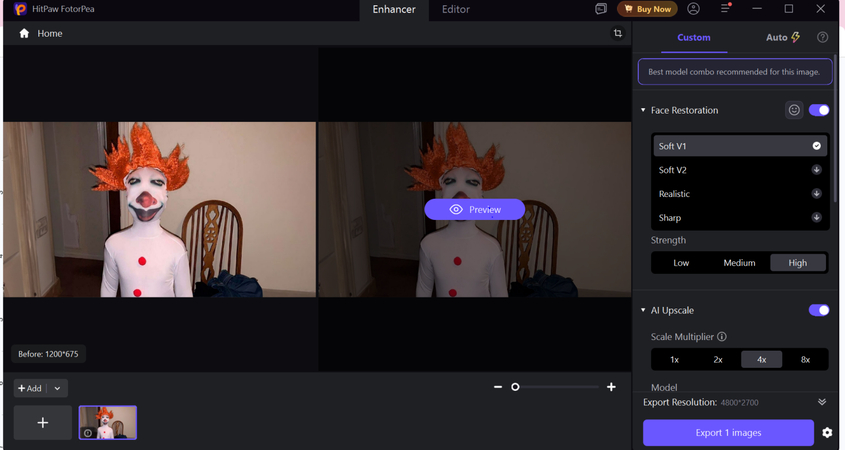Set Strength to Low
Screen dimensions: 845x450
[x=681, y=263]
